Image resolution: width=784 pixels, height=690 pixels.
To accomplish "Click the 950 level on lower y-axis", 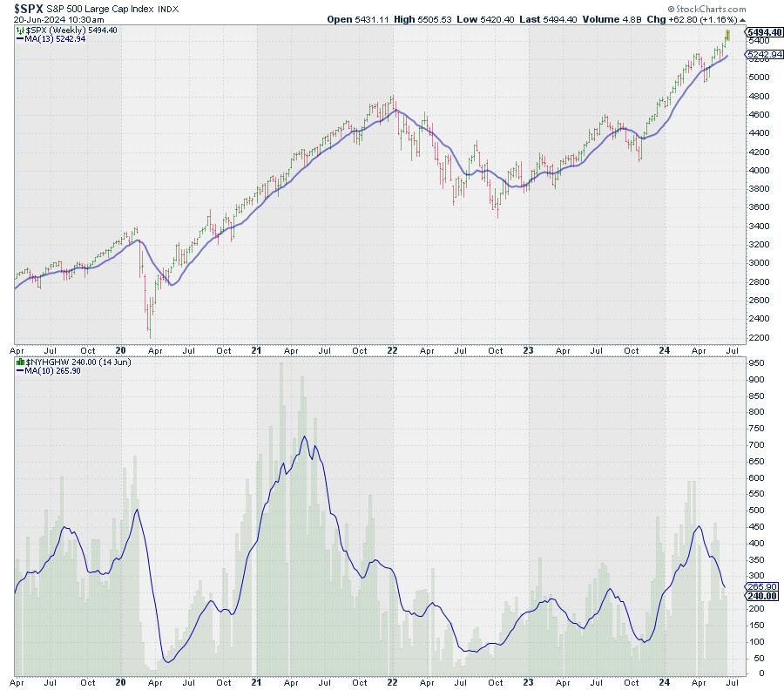I will click(754, 362).
